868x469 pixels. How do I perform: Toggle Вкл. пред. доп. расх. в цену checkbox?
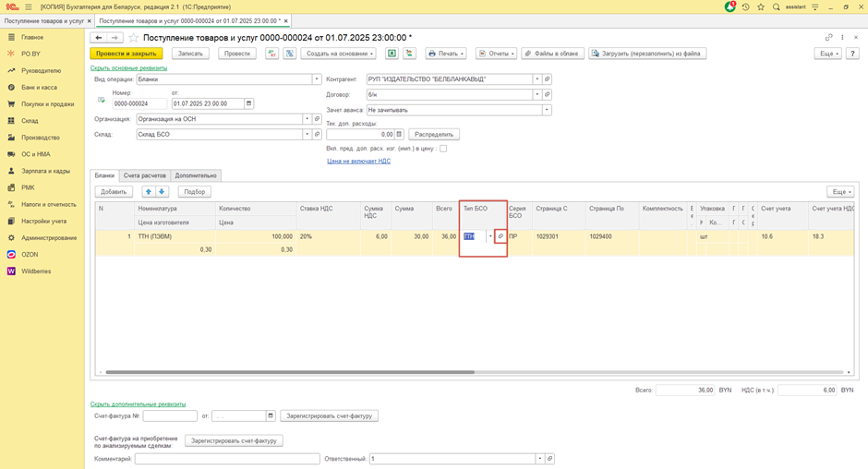[x=443, y=149]
